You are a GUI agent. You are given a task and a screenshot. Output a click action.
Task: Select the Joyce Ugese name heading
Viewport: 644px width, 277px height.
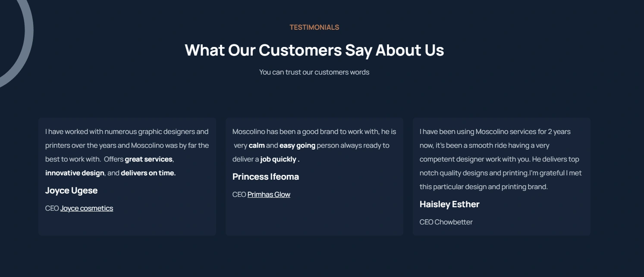(x=71, y=190)
